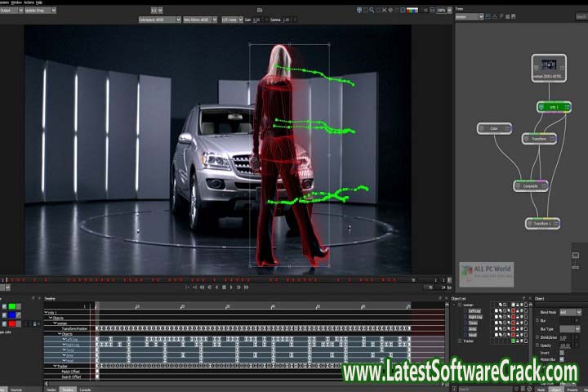Image resolution: width=588 pixels, height=392 pixels.
Task: Toggle the Motion Blur checkbox
Action: (x=562, y=359)
